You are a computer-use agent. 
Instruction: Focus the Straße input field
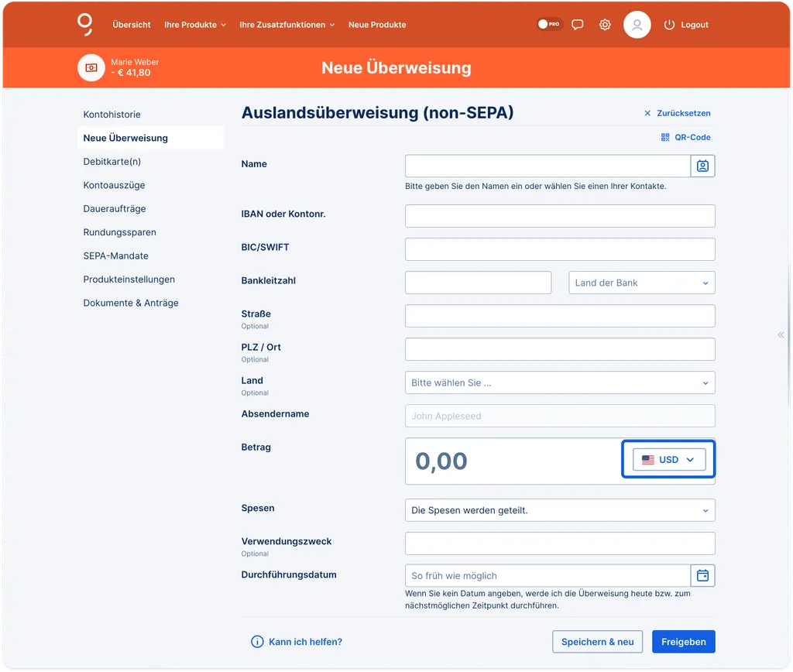point(560,316)
